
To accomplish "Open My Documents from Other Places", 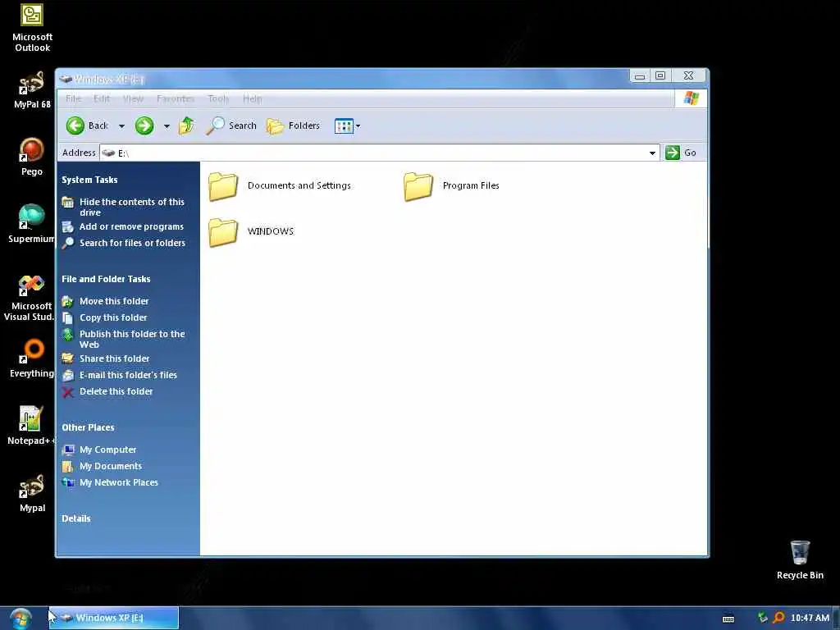I will click(111, 467).
